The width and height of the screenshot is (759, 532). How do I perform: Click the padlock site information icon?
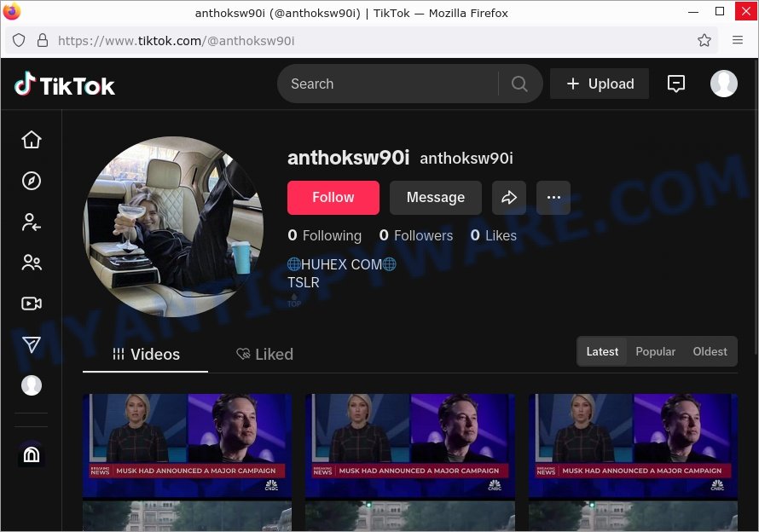[x=43, y=40]
